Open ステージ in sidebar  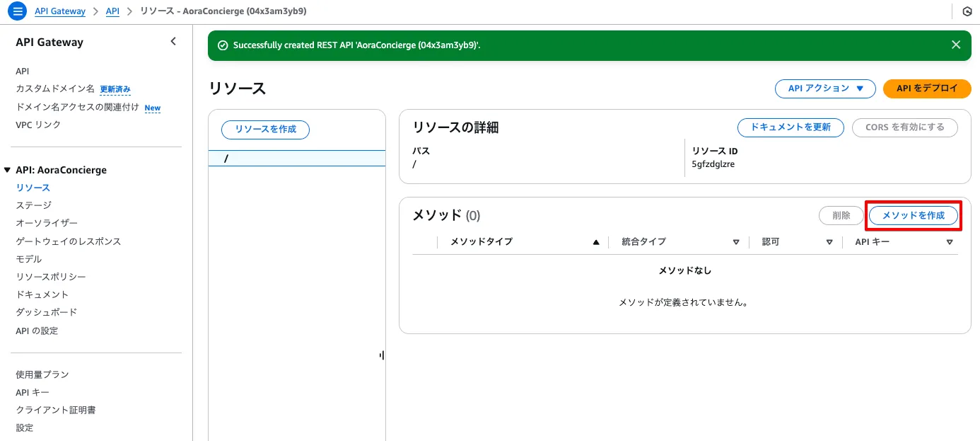click(34, 205)
